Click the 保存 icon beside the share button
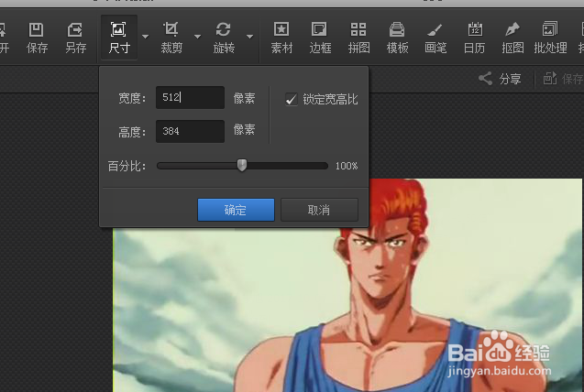This screenshot has height=392, width=584. point(550,79)
